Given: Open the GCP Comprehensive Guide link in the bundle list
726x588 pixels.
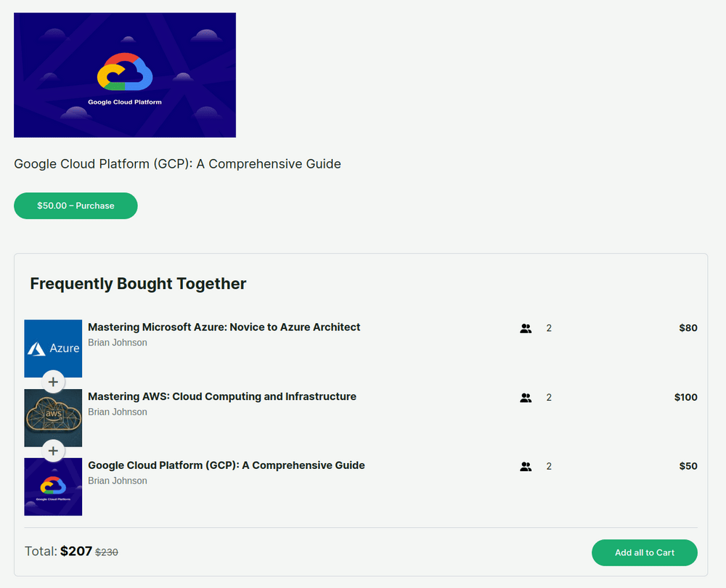Looking at the screenshot, I should [227, 465].
